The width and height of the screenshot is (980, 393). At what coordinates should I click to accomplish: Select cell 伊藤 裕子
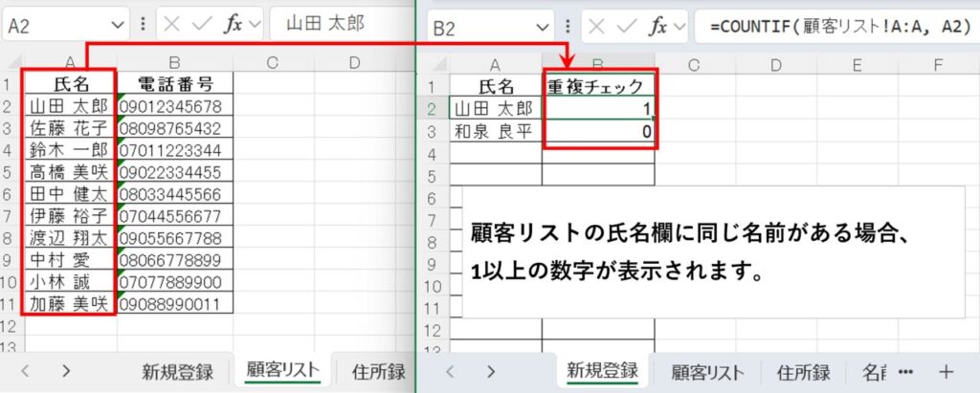coord(69,216)
